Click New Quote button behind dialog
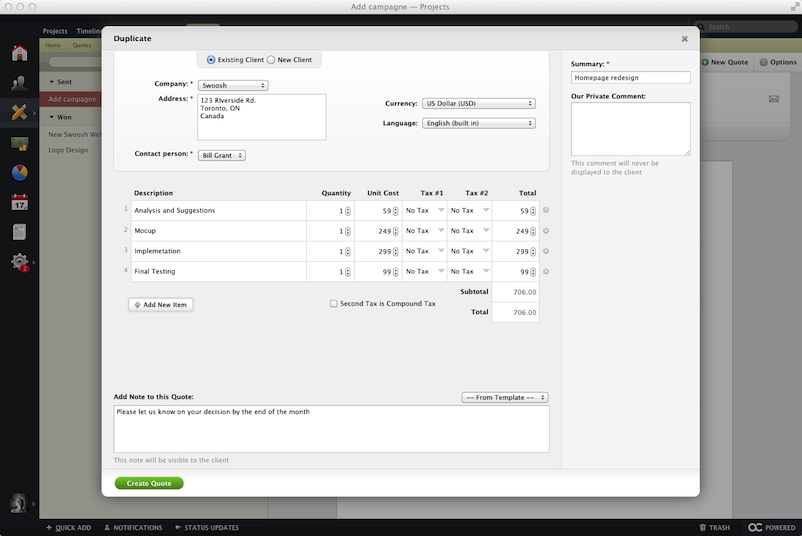 click(725, 62)
